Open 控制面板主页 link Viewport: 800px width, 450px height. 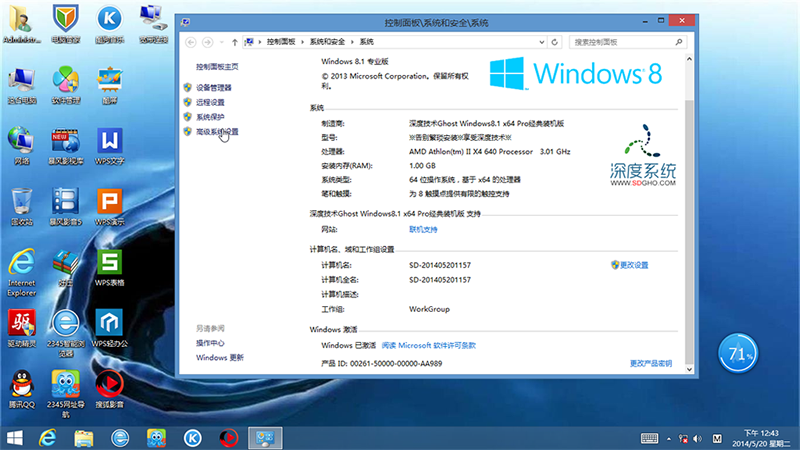(x=217, y=67)
